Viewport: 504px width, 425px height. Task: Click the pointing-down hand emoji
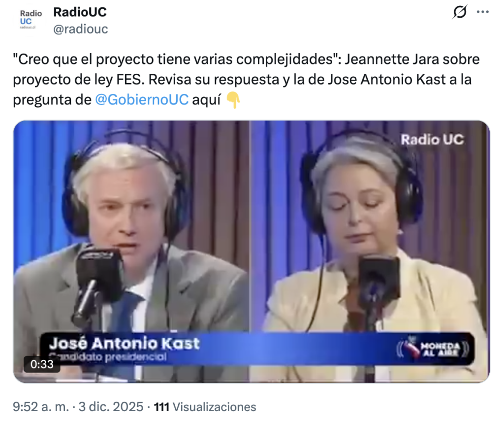pyautogui.click(x=233, y=100)
